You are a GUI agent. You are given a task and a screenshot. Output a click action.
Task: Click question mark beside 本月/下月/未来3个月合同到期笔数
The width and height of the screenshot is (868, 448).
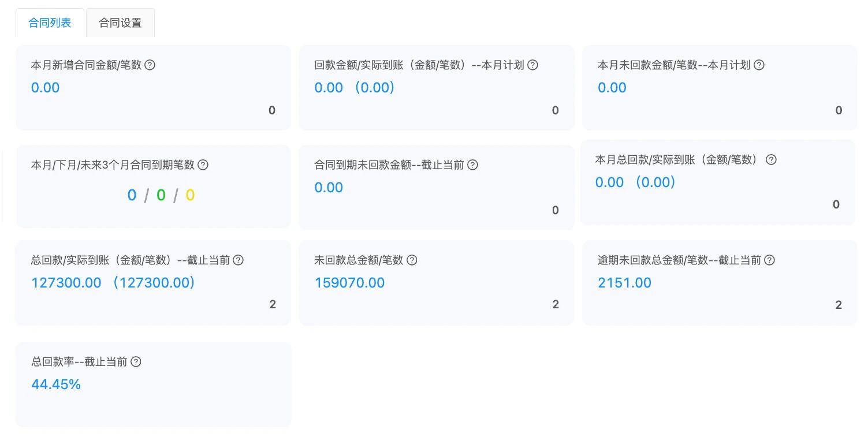pos(203,165)
